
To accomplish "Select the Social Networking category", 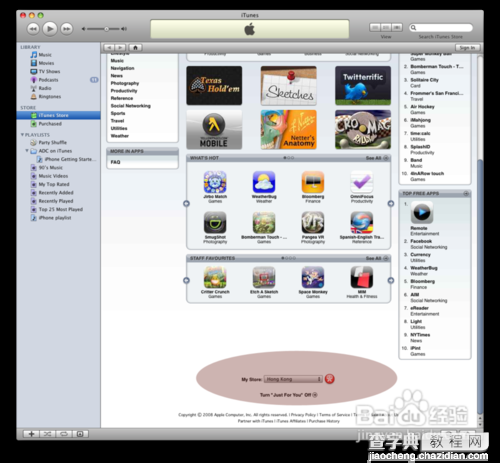I will (131, 106).
